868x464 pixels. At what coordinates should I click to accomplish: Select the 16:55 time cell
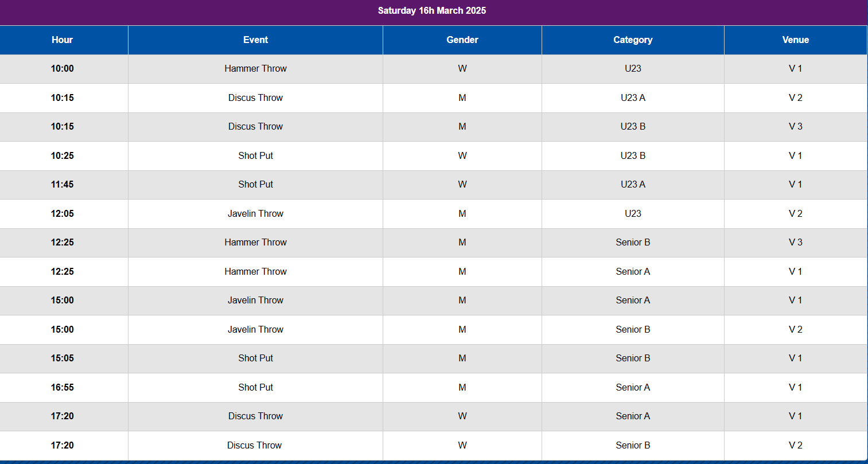click(62, 387)
